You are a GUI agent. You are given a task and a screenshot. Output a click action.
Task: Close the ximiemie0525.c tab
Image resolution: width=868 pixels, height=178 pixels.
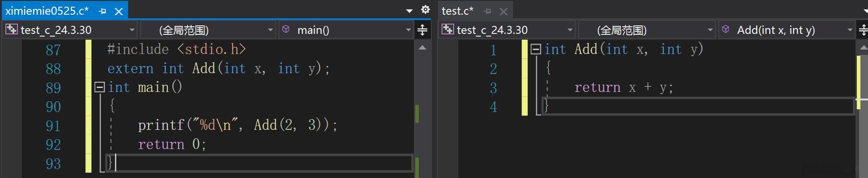click(x=119, y=11)
